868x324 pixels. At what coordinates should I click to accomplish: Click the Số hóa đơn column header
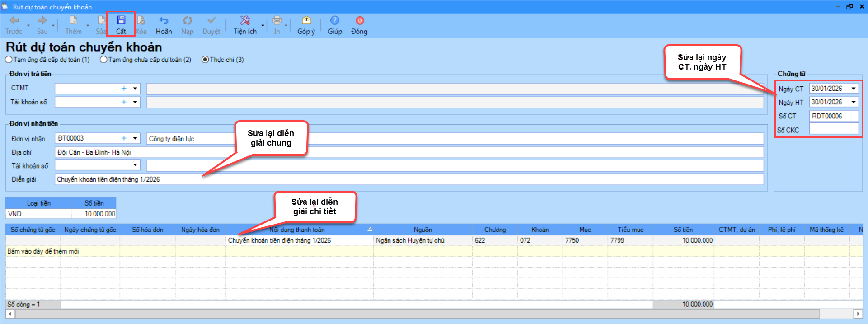[147, 230]
